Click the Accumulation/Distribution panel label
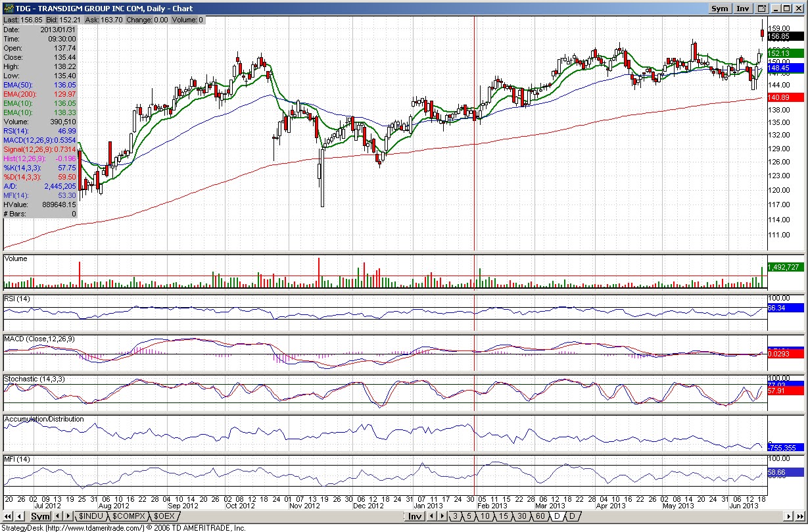 [44, 419]
